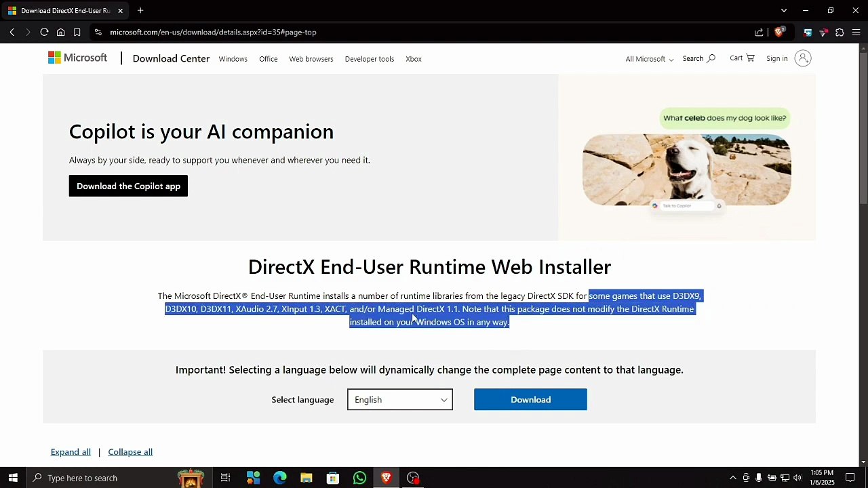Click the Sign in account avatar icon
Image resolution: width=868 pixels, height=488 pixels.
[803, 58]
